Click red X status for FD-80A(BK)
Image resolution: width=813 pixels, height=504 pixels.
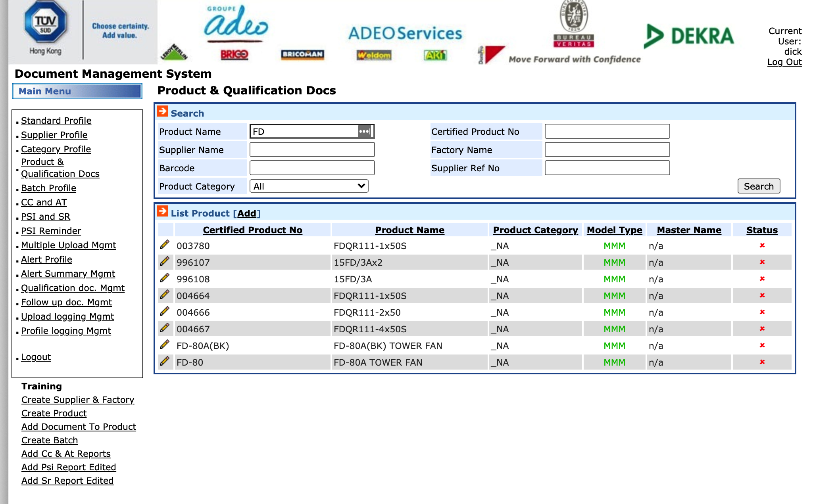pyautogui.click(x=762, y=345)
